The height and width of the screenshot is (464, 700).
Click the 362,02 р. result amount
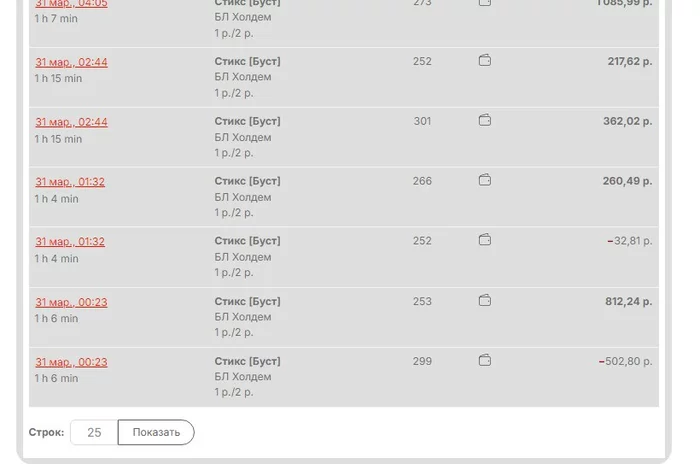627,121
